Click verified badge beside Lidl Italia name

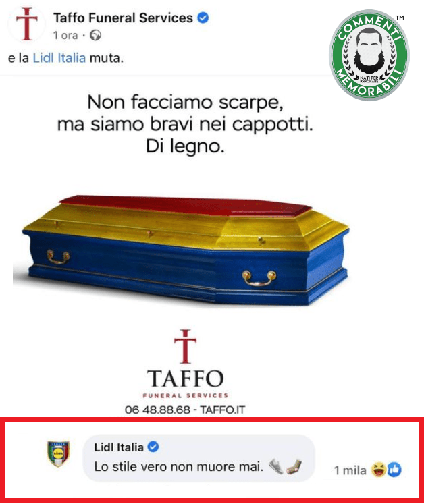point(153,447)
